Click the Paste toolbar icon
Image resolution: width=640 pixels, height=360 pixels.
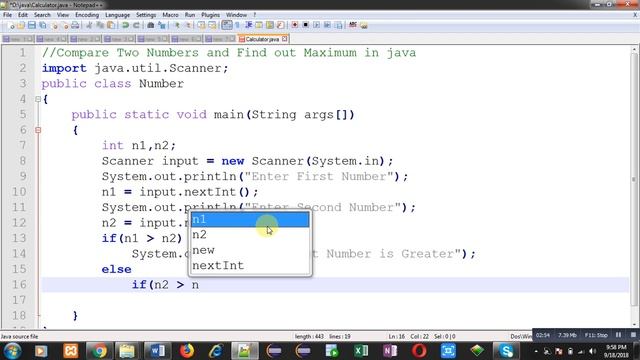[x=111, y=25]
